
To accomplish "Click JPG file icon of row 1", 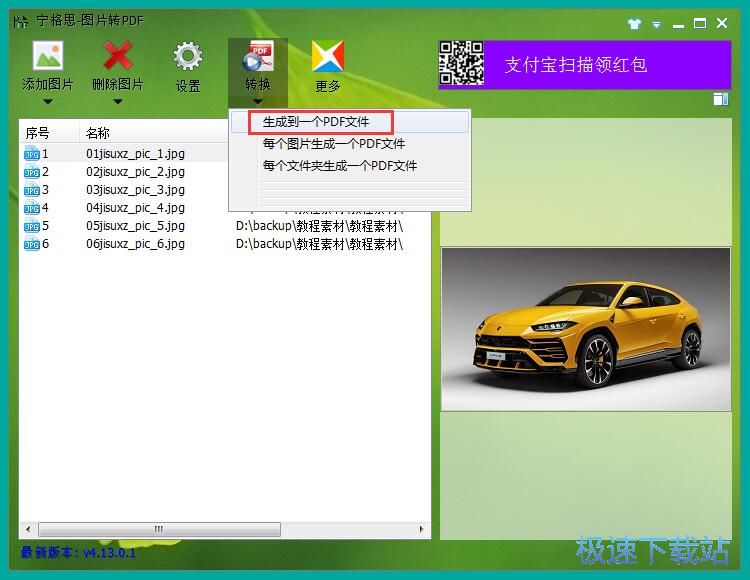I will (x=32, y=153).
